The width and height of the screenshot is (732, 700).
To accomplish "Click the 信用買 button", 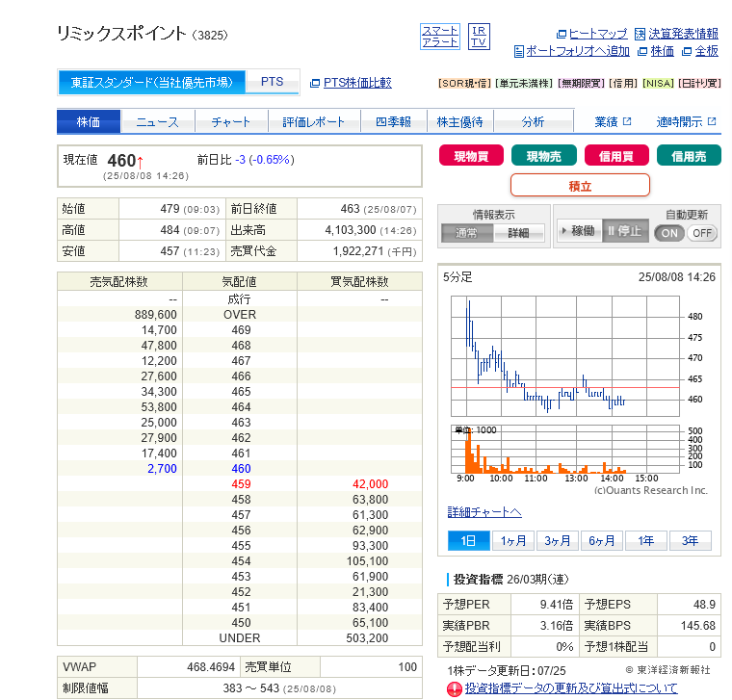I will click(x=616, y=155).
